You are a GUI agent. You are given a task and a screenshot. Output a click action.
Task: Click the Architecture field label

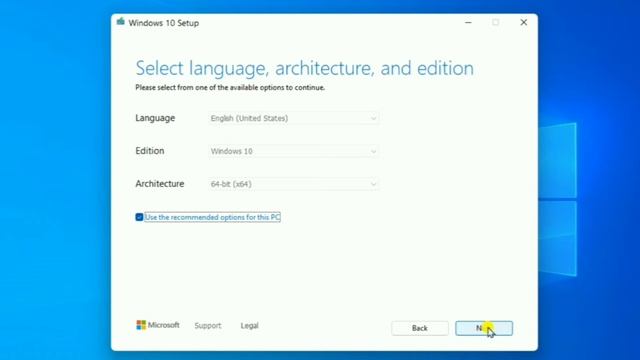point(160,184)
